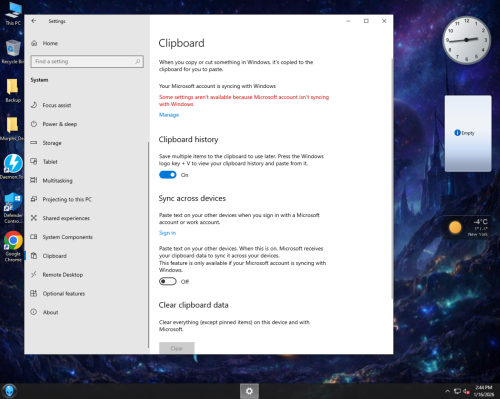Screen dimensions: 500x399
Task: Click the muted volume tray icon
Action: click(467, 391)
